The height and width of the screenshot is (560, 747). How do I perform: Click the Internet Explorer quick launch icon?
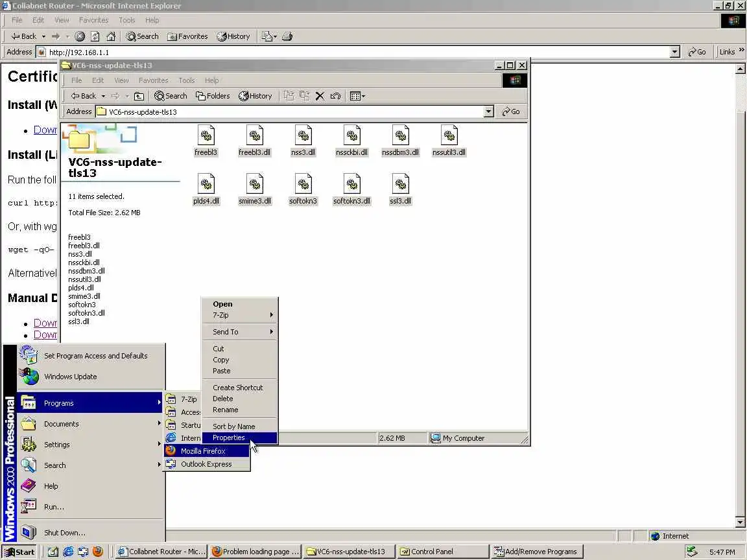68,552
